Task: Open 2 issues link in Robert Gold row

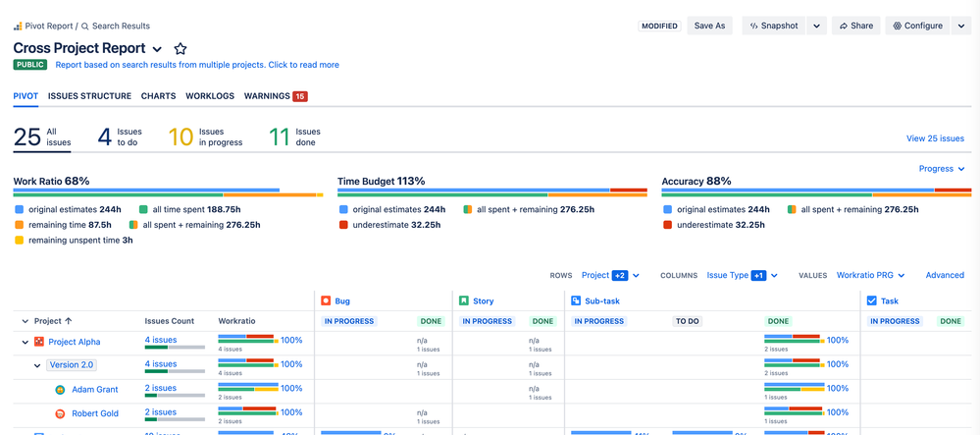Action: tap(161, 411)
